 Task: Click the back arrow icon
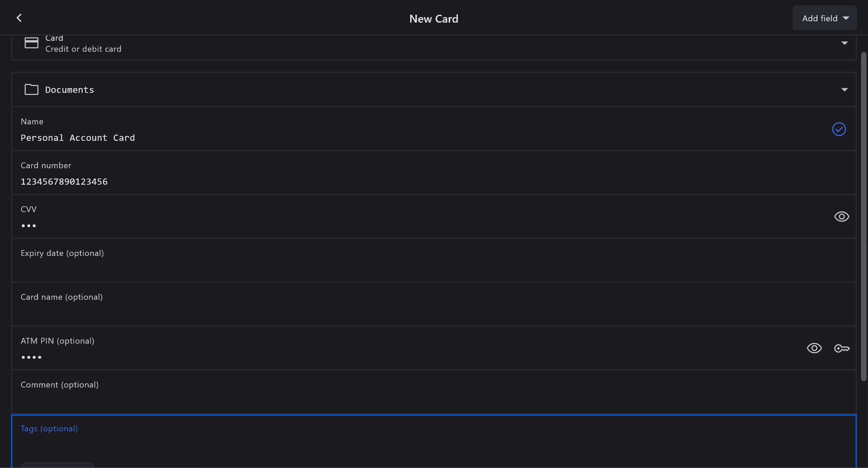(19, 18)
